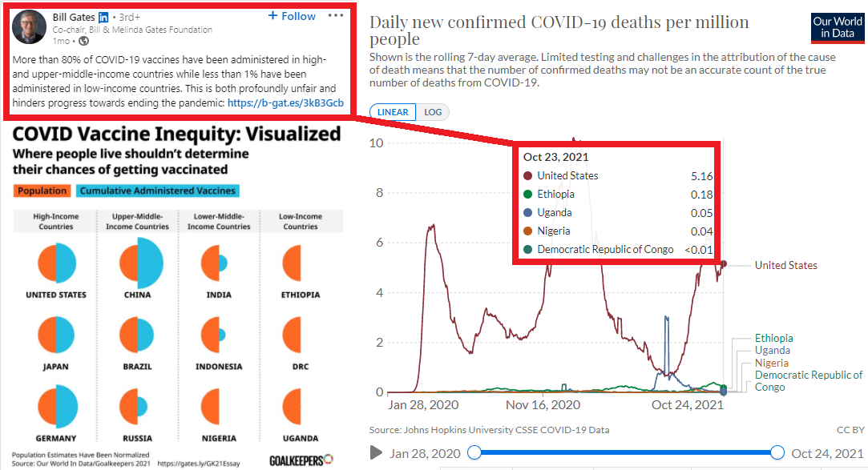
Task: Click the timeline end handle at Oct 24, 2021
Action: [x=776, y=453]
